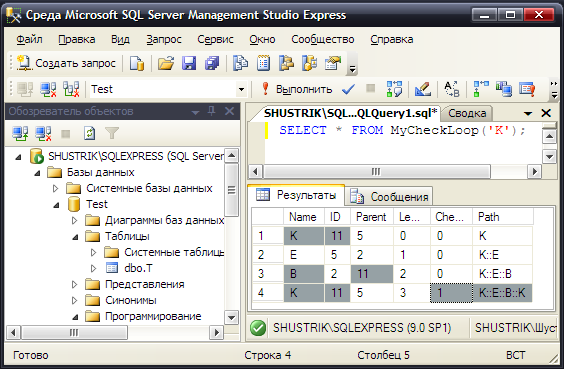The image size is (564, 369).
Task: Open the Окно menu
Action: click(x=262, y=39)
